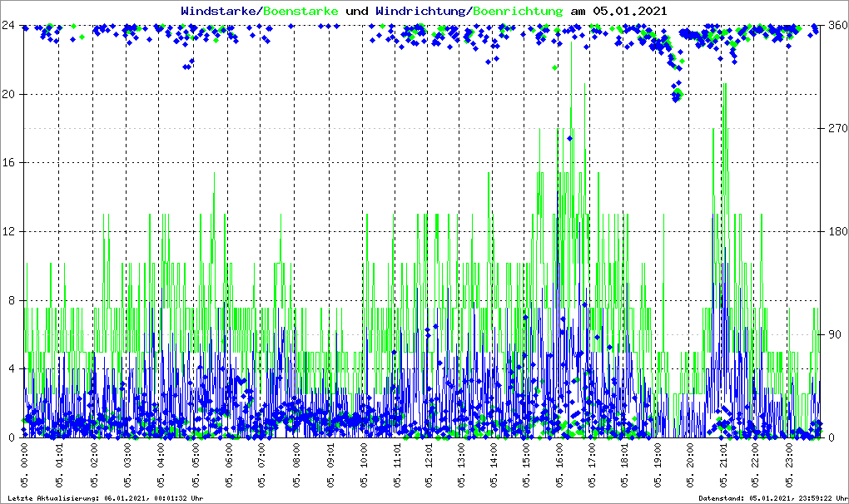Click the green 'Boenrichtung' title word
The height and width of the screenshot is (504, 849).
[x=518, y=12]
